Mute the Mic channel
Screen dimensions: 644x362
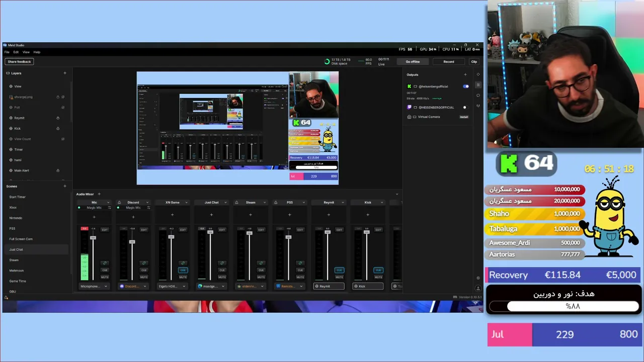coord(105,277)
